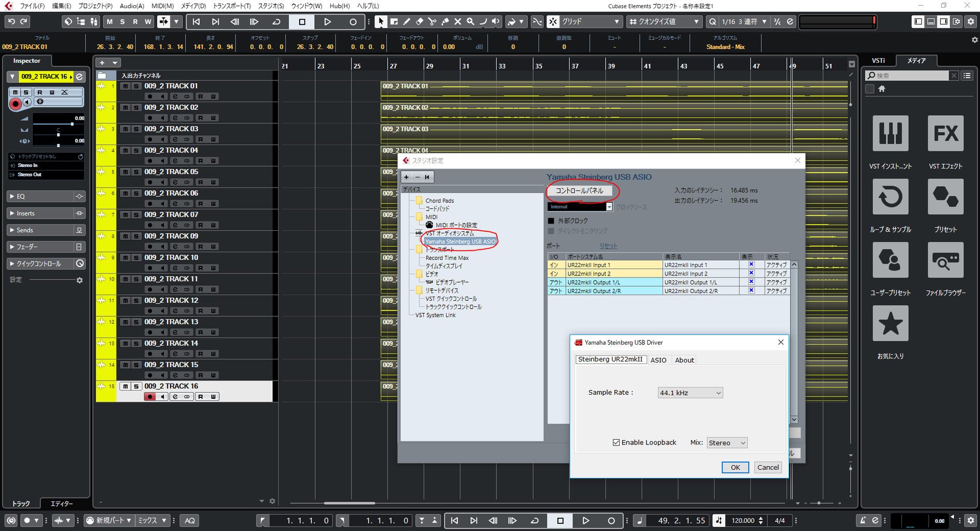Choose the Range Selection tool
This screenshot has width=980, height=531.
[x=394, y=22]
